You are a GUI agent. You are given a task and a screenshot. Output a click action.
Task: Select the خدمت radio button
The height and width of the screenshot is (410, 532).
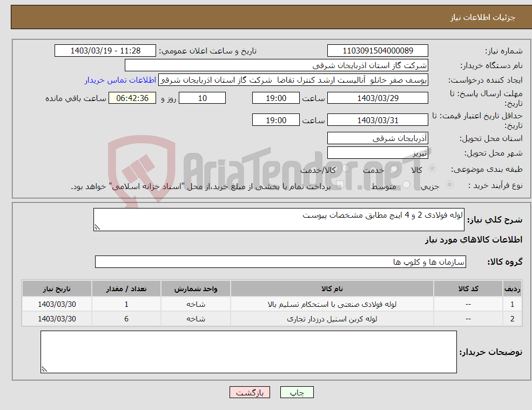point(394,169)
